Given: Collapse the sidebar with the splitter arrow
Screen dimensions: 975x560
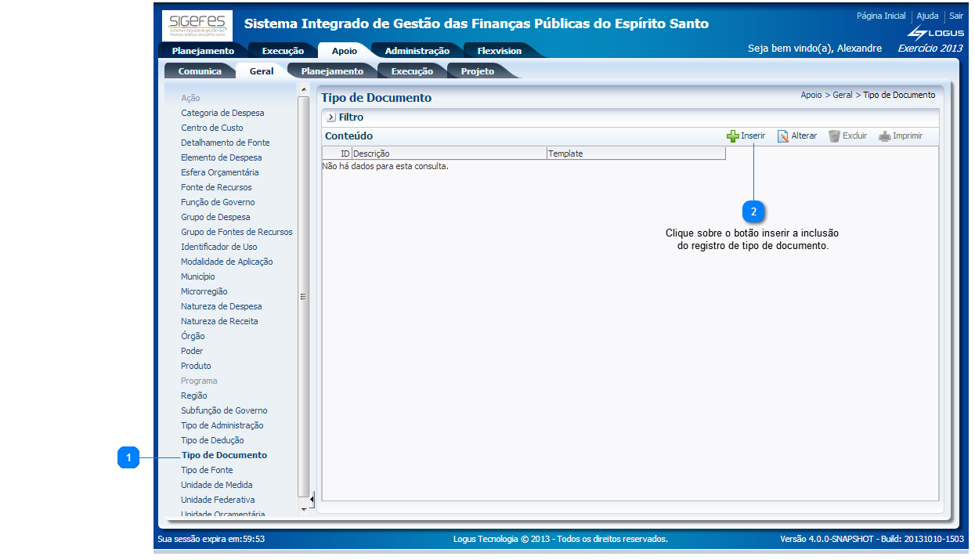Looking at the screenshot, I should click(312, 499).
